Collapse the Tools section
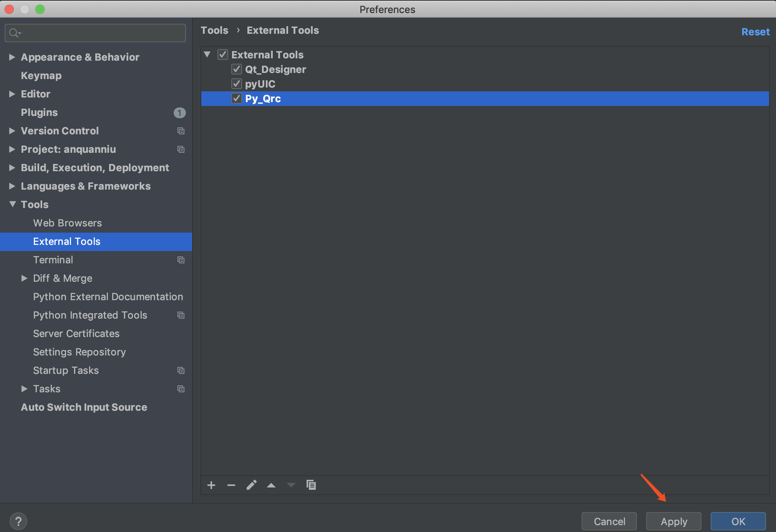 [x=12, y=204]
